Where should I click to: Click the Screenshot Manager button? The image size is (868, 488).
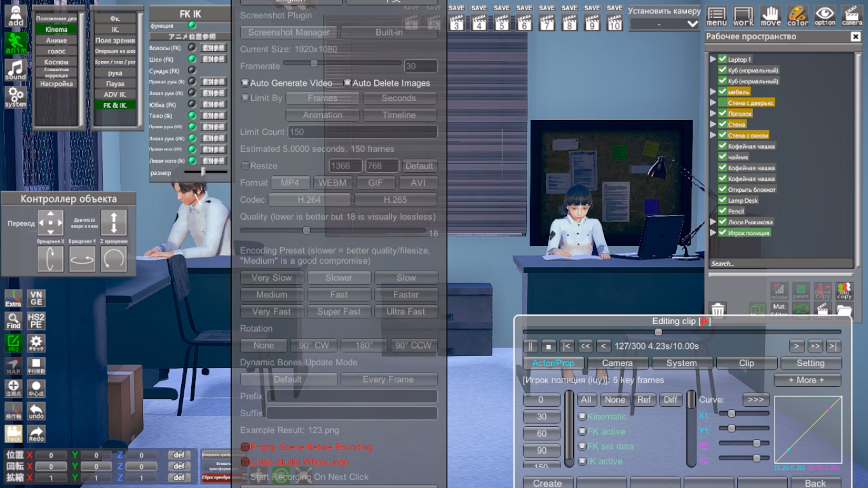[289, 32]
